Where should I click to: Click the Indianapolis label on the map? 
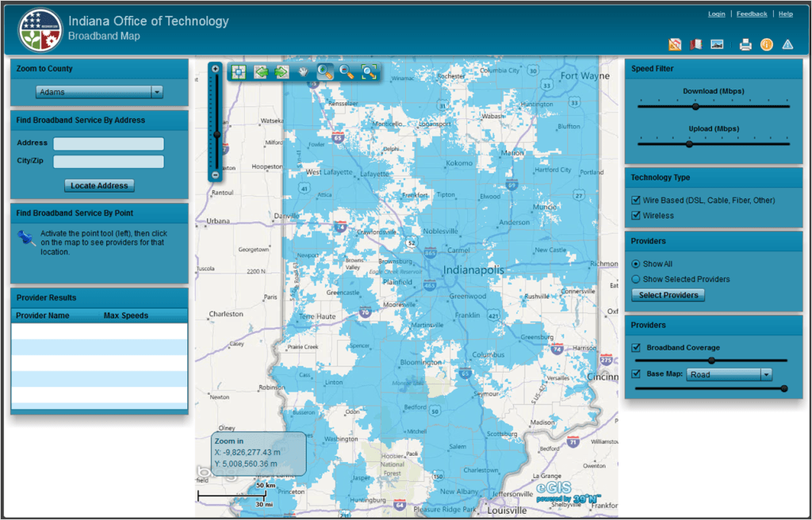coord(473,270)
